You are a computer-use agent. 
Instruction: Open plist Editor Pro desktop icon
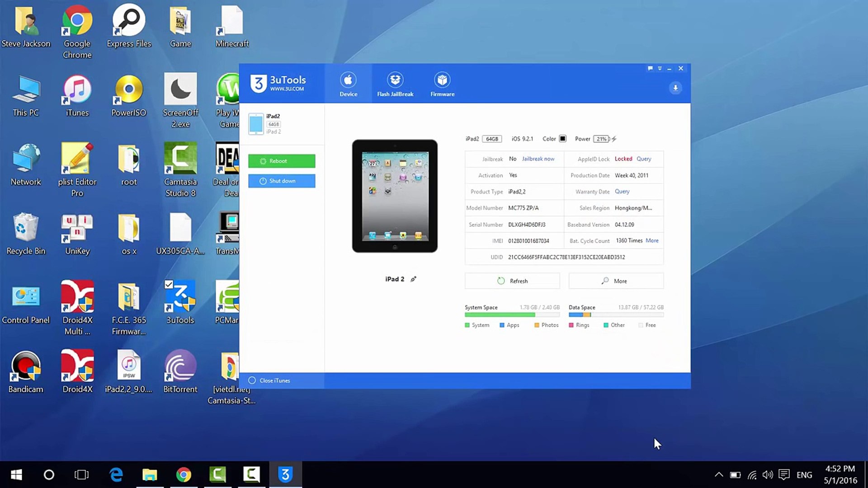[77, 170]
